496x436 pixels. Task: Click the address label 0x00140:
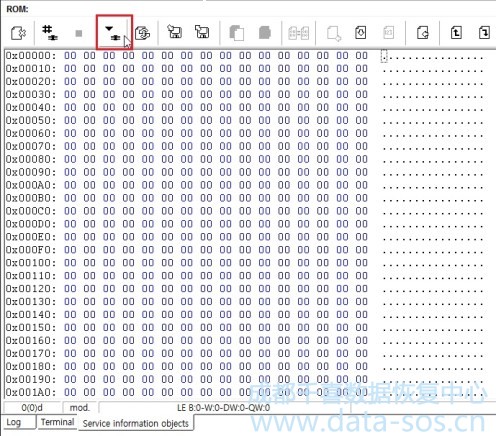(x=31, y=315)
